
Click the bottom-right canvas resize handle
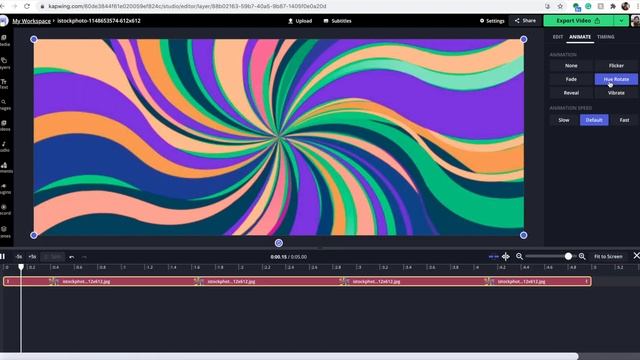click(524, 235)
